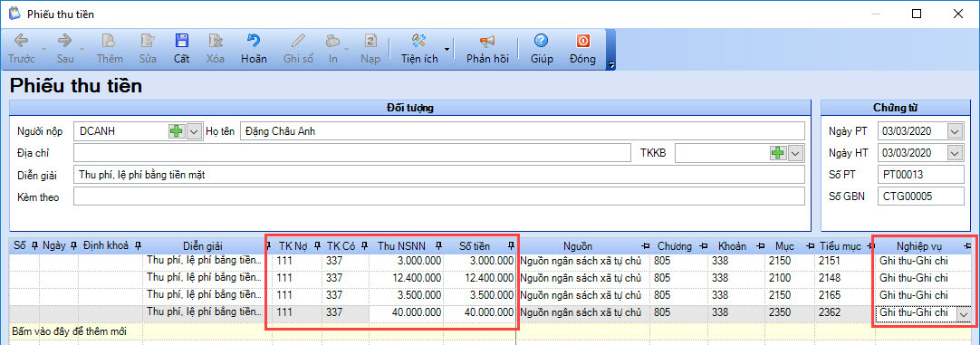This screenshot has height=345, width=980.
Task: Add new TKKB account with green plus
Action: tap(778, 153)
